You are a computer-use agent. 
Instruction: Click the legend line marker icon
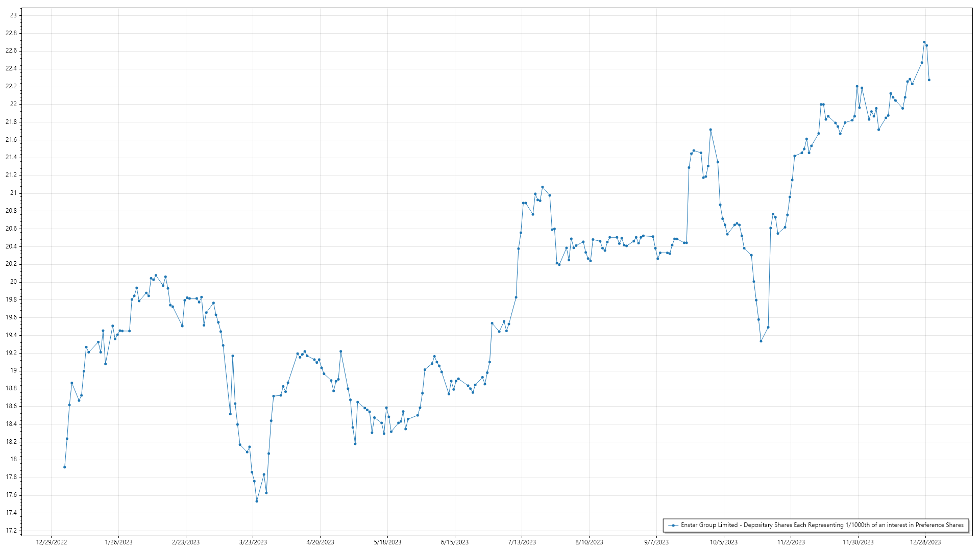pyautogui.click(x=674, y=525)
